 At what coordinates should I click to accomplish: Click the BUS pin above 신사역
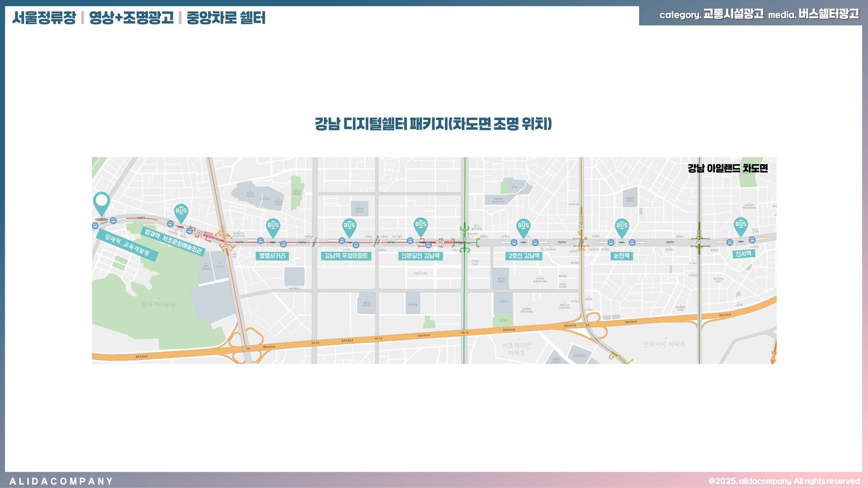741,225
